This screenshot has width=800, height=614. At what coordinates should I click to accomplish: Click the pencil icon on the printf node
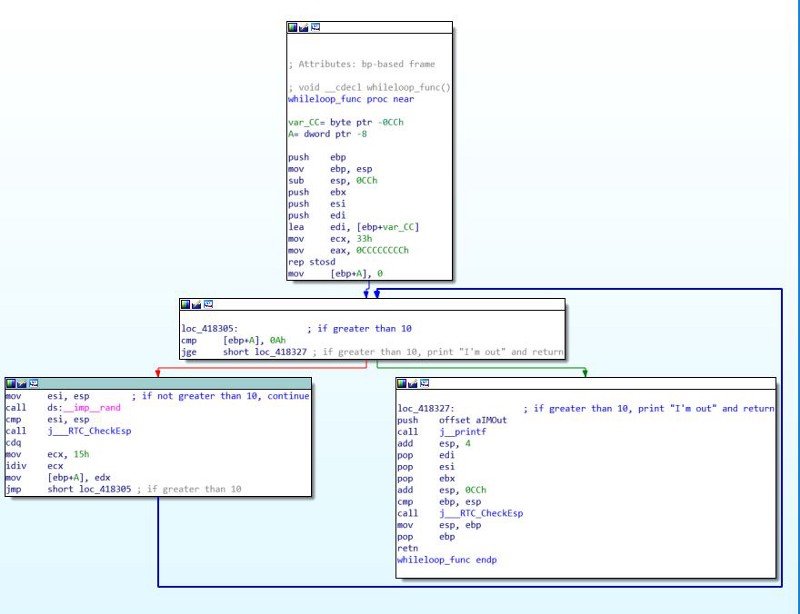[x=413, y=383]
